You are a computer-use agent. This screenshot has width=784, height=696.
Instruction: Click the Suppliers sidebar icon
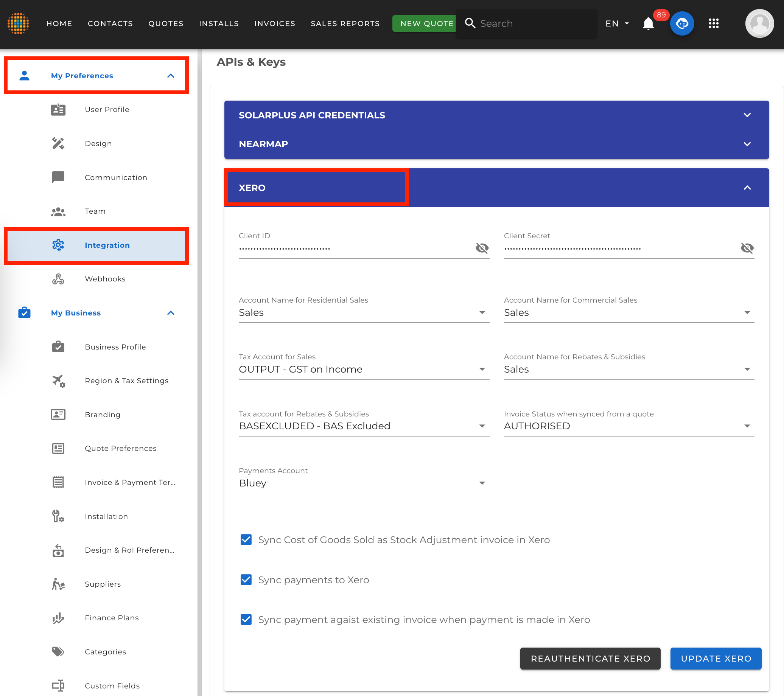pyautogui.click(x=58, y=584)
